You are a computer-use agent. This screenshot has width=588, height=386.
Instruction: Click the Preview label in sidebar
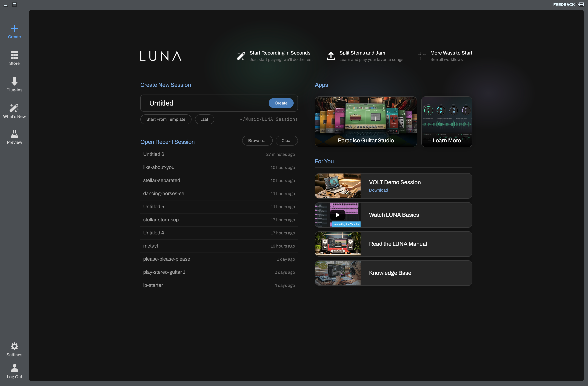pos(14,142)
